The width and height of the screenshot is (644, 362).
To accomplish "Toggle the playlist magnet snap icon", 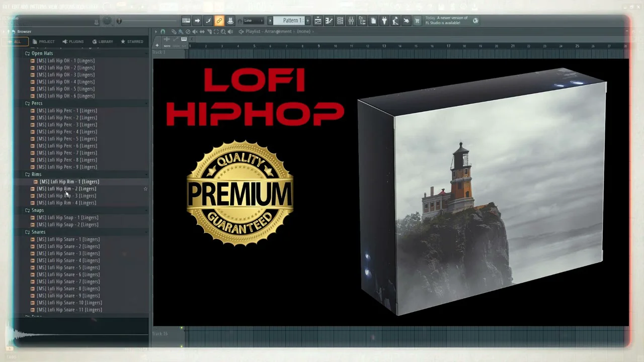I will click(x=163, y=31).
